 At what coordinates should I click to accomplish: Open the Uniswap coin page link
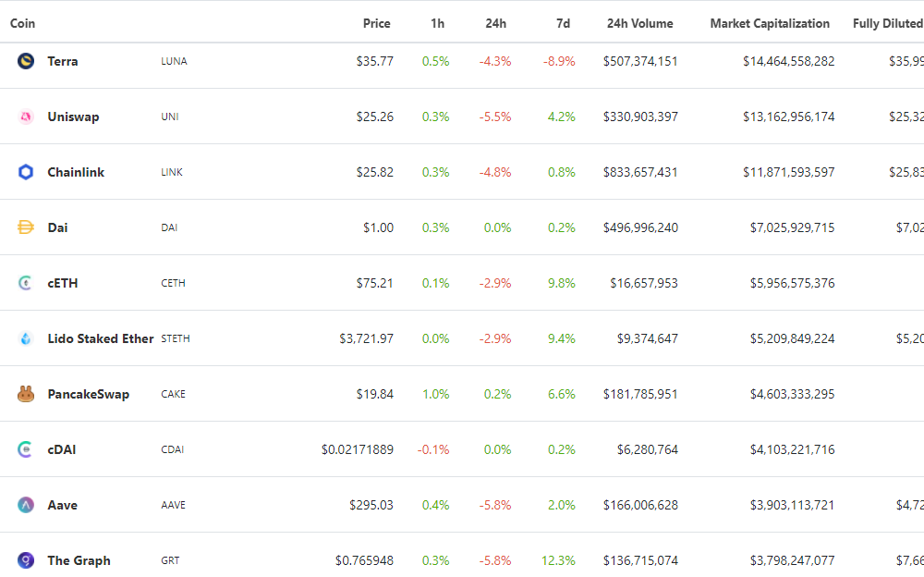tap(73, 117)
